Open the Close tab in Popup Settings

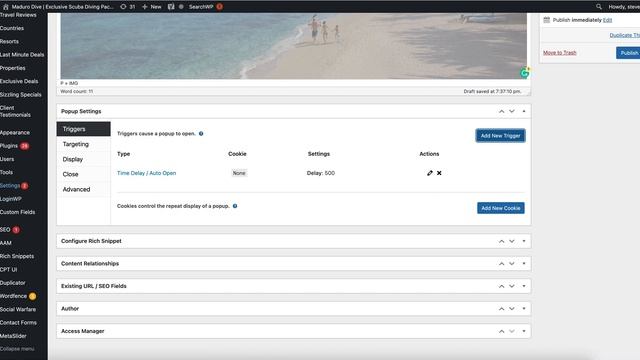pyautogui.click(x=84, y=174)
